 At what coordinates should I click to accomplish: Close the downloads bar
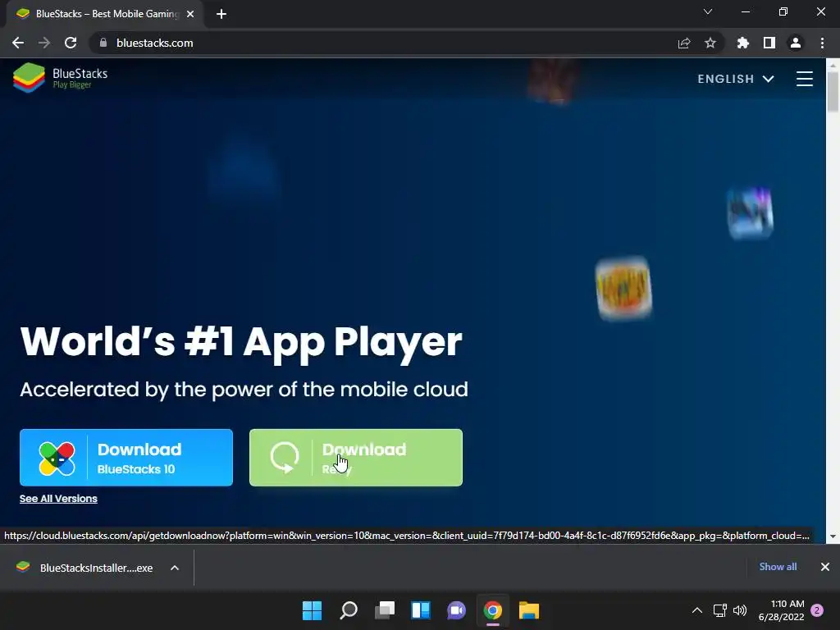tap(825, 567)
